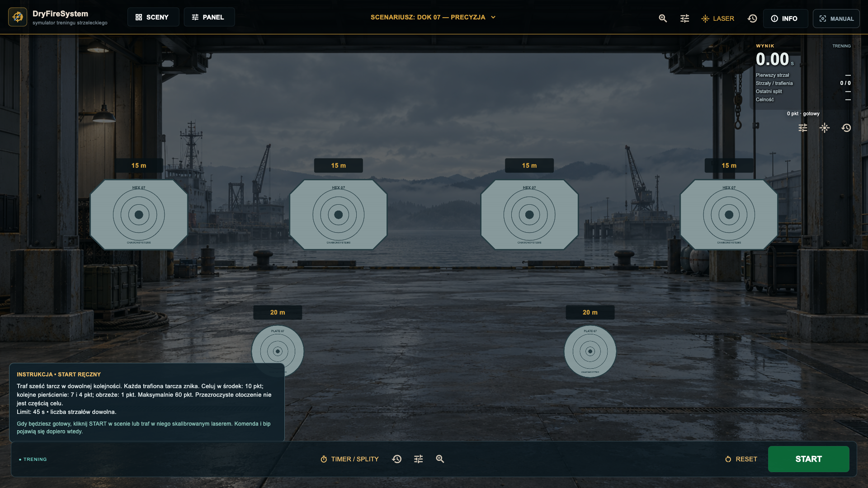Click the green START button

[x=808, y=459]
